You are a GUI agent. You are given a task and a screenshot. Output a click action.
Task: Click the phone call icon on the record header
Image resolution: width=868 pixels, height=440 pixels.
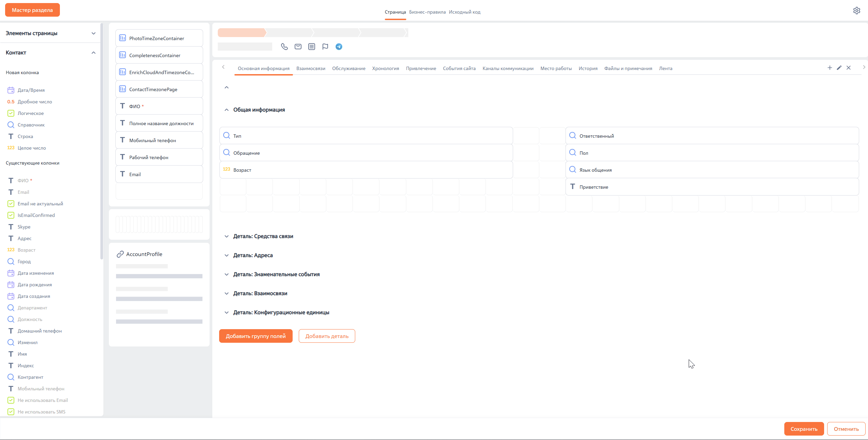pos(284,47)
